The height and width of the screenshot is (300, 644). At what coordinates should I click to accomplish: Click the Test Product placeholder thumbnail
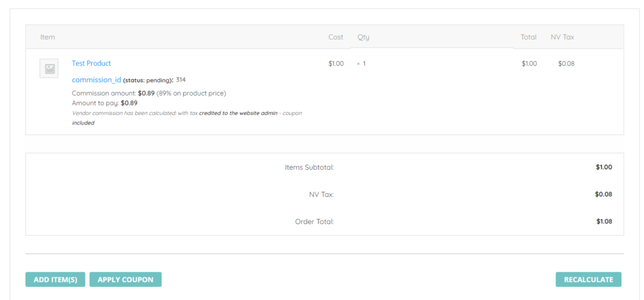[x=49, y=69]
